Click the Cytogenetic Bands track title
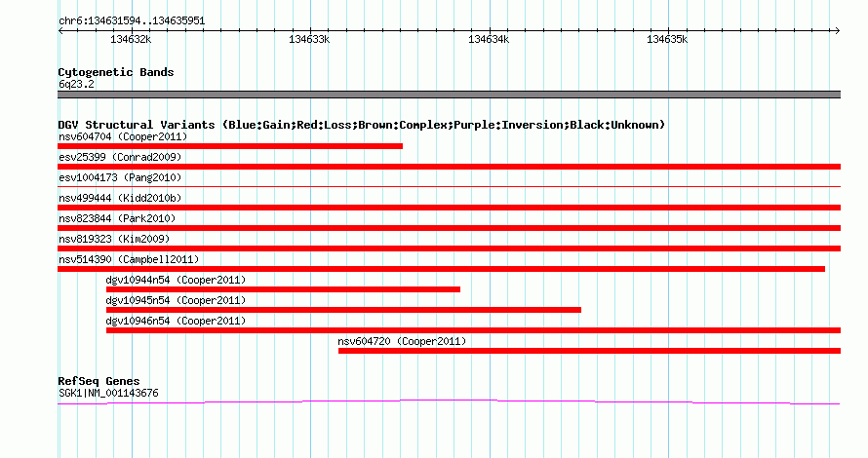The image size is (868, 458). pyautogui.click(x=116, y=72)
